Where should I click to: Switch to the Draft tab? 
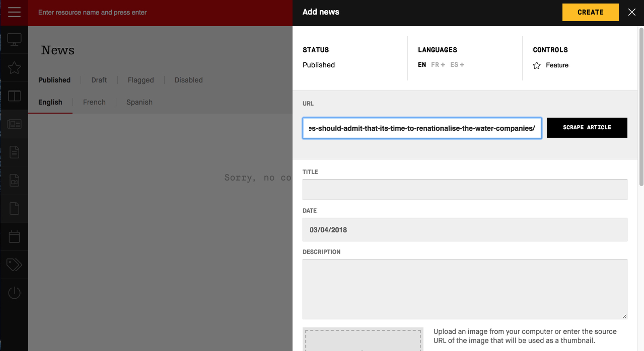99,80
